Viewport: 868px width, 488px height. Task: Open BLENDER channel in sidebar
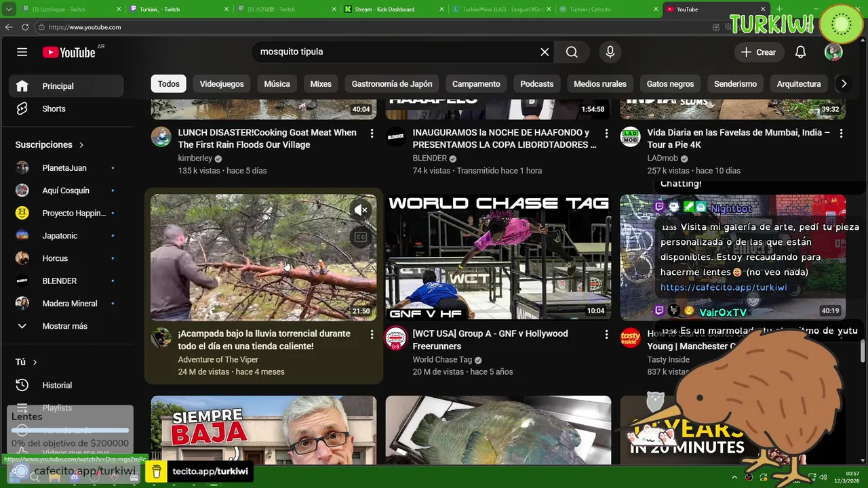[66, 281]
